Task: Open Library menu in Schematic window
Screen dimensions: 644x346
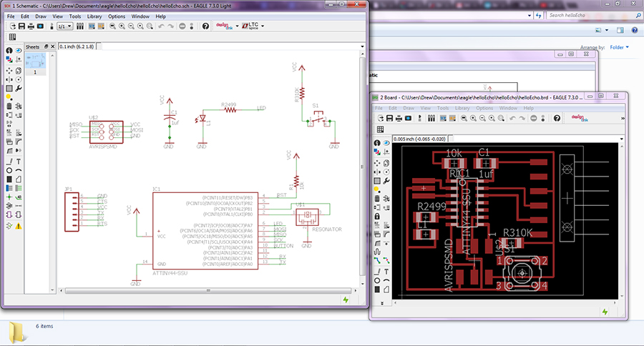Action: 94,16
